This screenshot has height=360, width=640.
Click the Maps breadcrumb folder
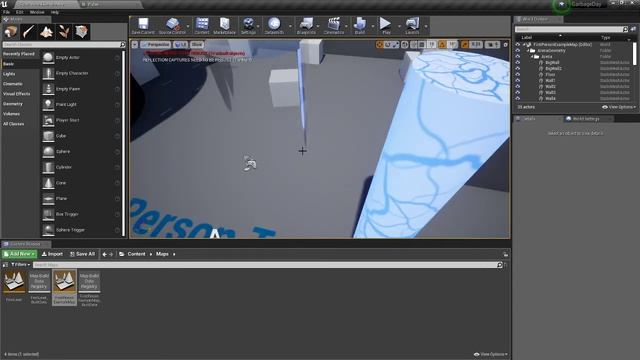[162, 254]
